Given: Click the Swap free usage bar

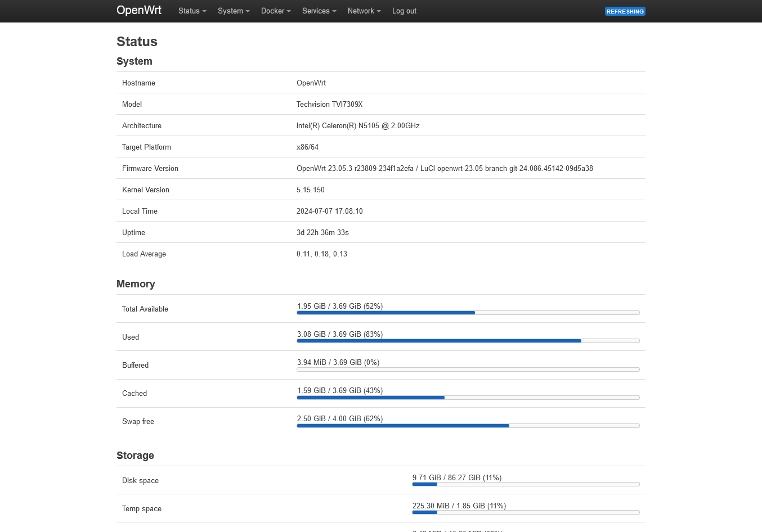Looking at the screenshot, I should pos(468,426).
